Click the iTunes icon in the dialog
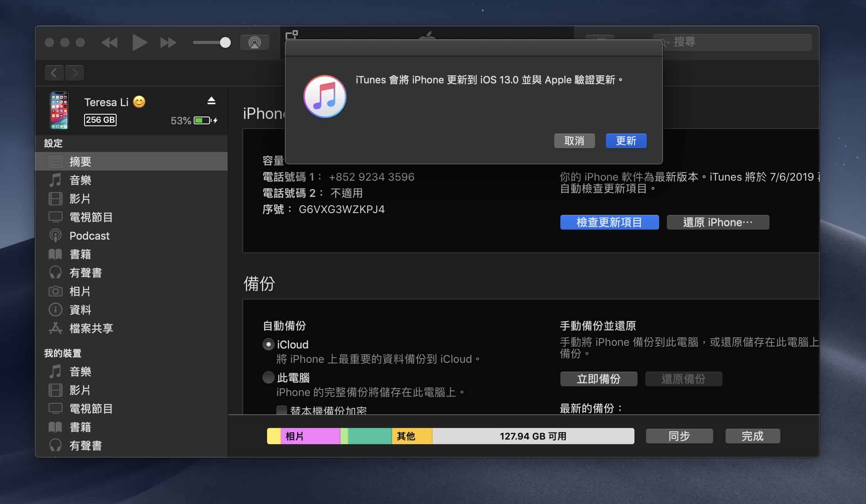Viewport: 866px width, 504px height. coord(325,96)
